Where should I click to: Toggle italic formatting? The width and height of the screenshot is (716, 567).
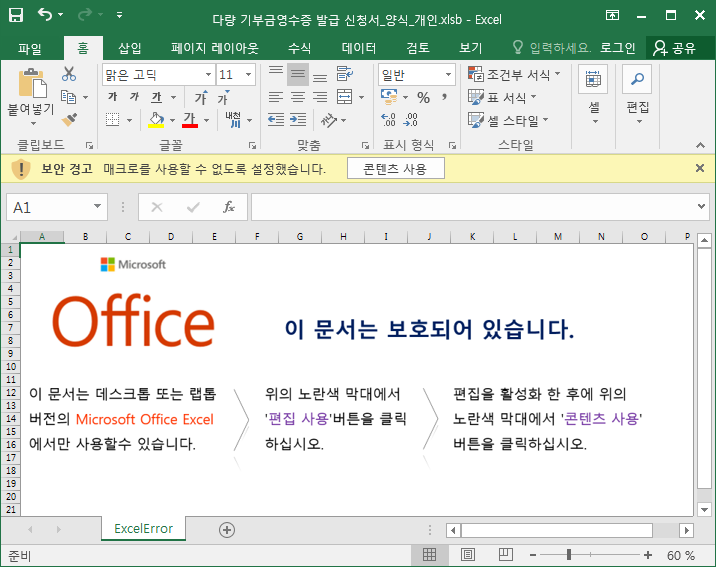pyautogui.click(x=134, y=97)
